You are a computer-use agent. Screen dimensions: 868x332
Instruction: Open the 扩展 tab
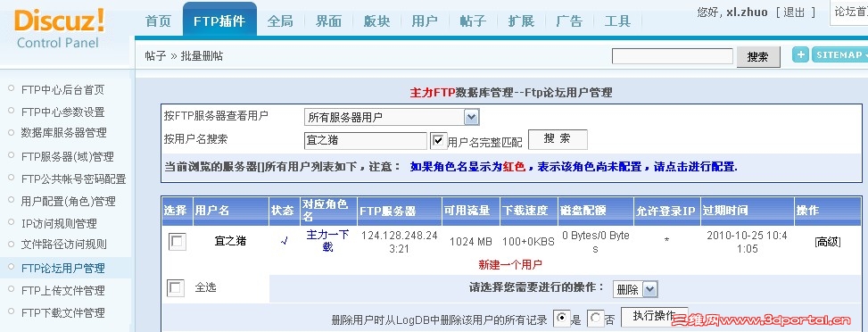[521, 21]
